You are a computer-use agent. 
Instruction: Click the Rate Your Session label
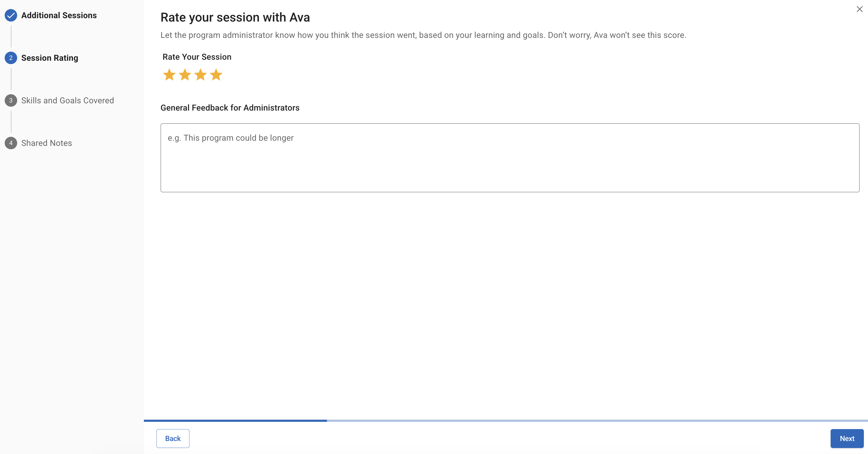pos(197,57)
